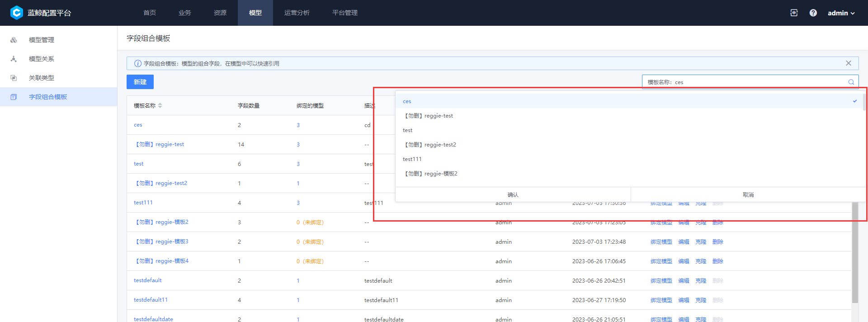Click 取消 in the dropdown footer
The height and width of the screenshot is (322, 868).
748,194
